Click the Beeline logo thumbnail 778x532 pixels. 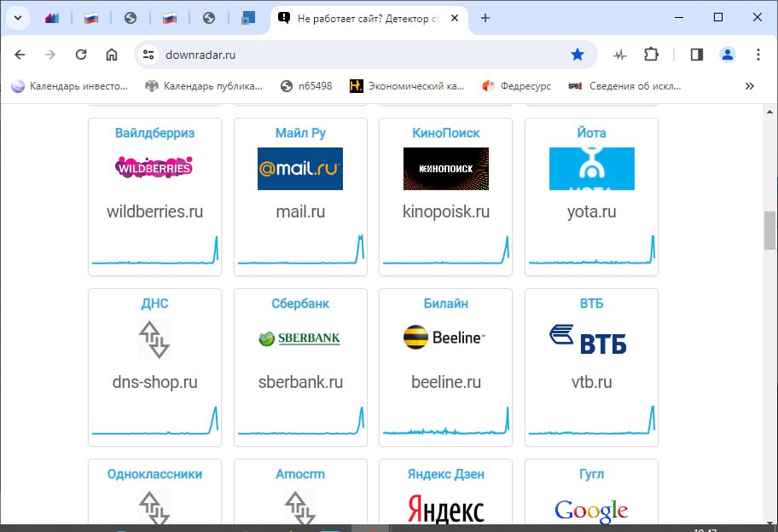445,338
